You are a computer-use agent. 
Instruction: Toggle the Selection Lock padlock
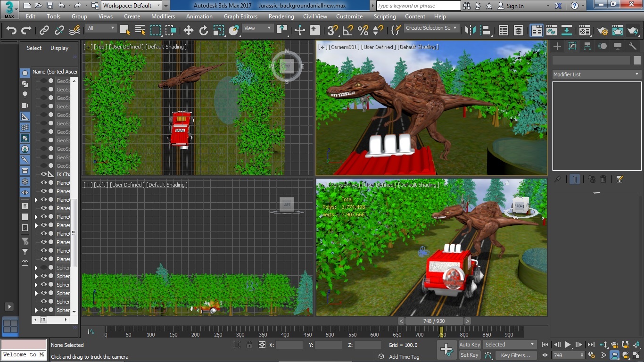[249, 345]
